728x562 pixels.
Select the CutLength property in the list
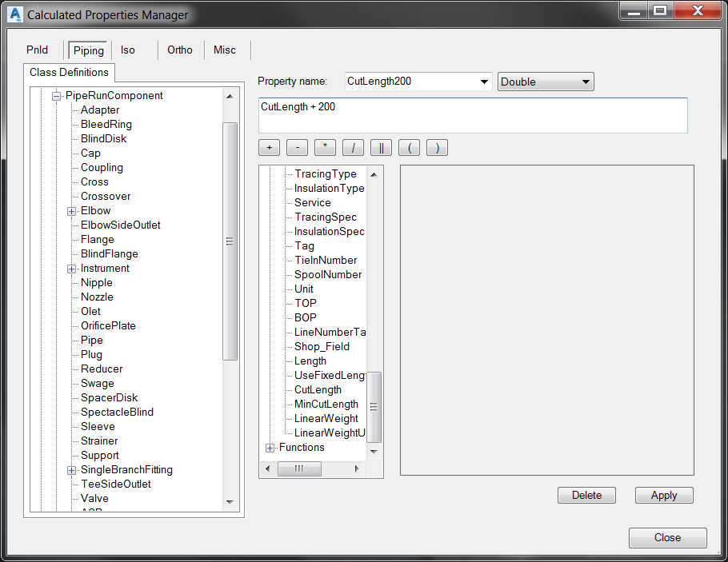pyautogui.click(x=320, y=389)
